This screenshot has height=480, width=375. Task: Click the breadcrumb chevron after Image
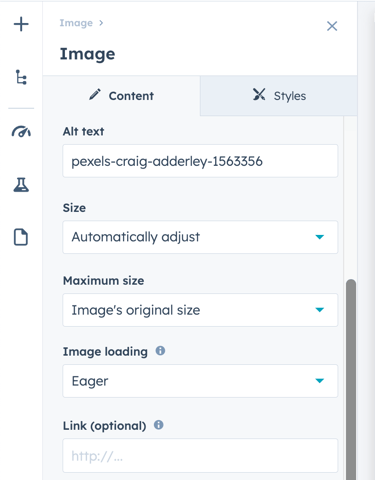(x=101, y=23)
